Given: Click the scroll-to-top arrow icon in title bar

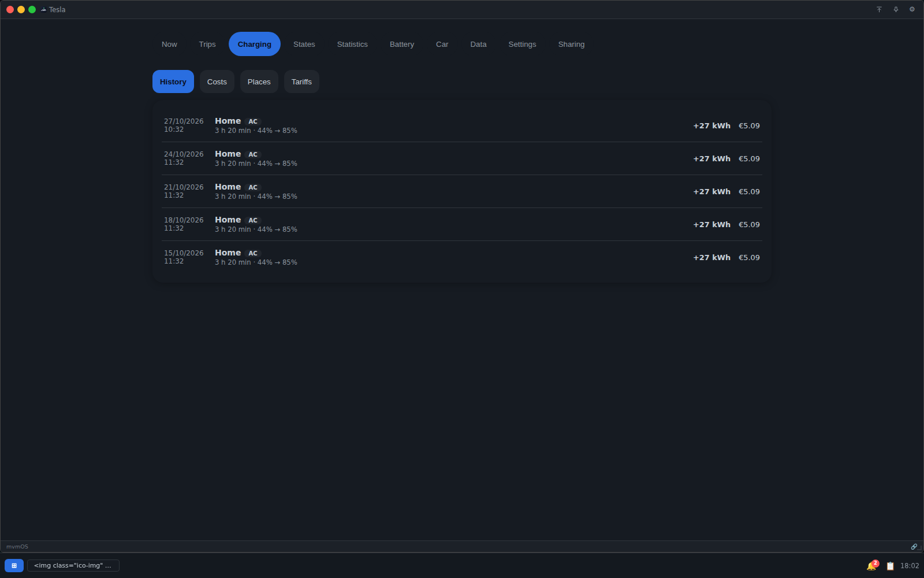Looking at the screenshot, I should pos(879,9).
